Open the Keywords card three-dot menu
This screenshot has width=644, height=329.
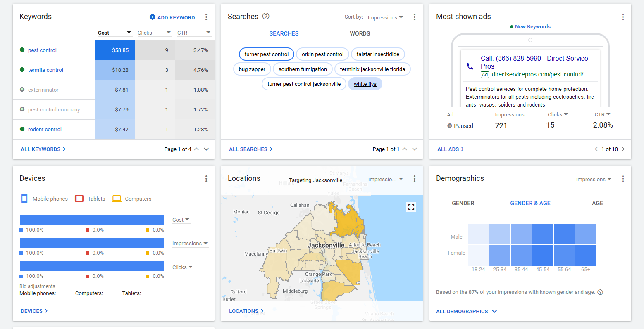click(206, 17)
